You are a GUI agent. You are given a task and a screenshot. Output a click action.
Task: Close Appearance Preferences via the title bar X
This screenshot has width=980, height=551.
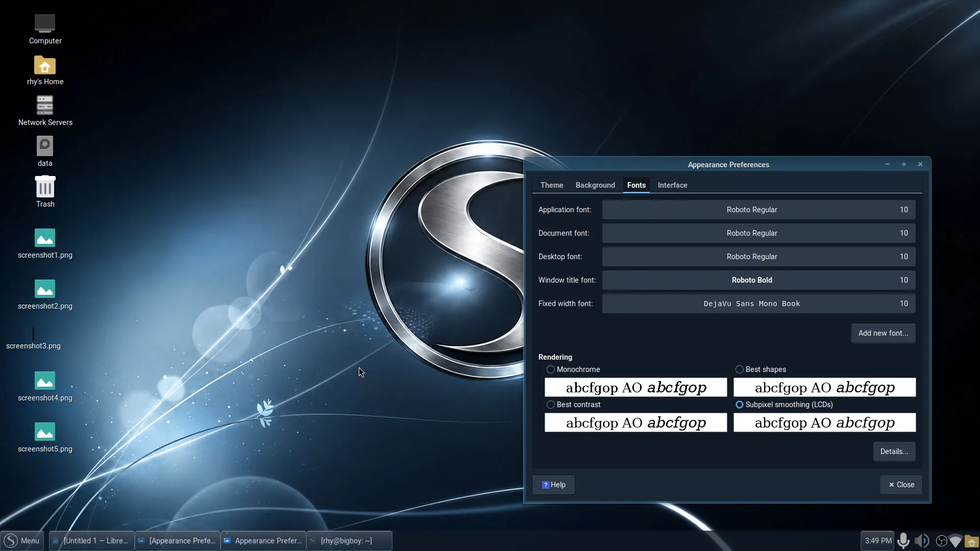point(920,164)
